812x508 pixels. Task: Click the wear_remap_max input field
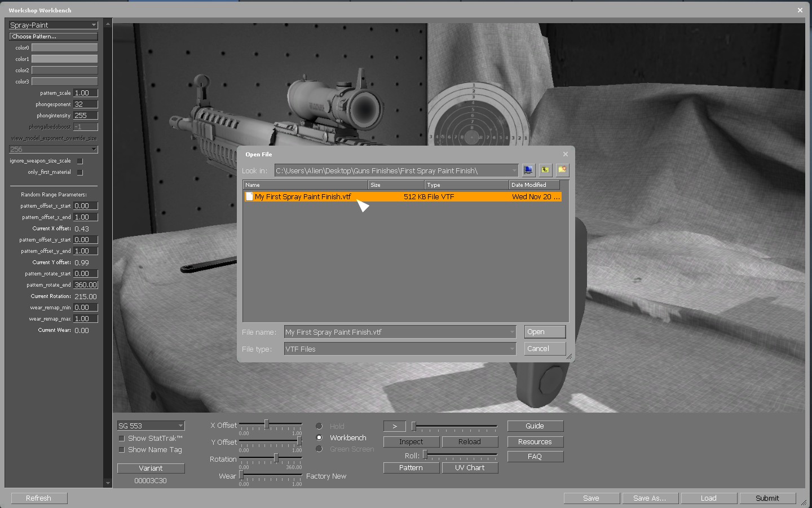click(x=86, y=318)
